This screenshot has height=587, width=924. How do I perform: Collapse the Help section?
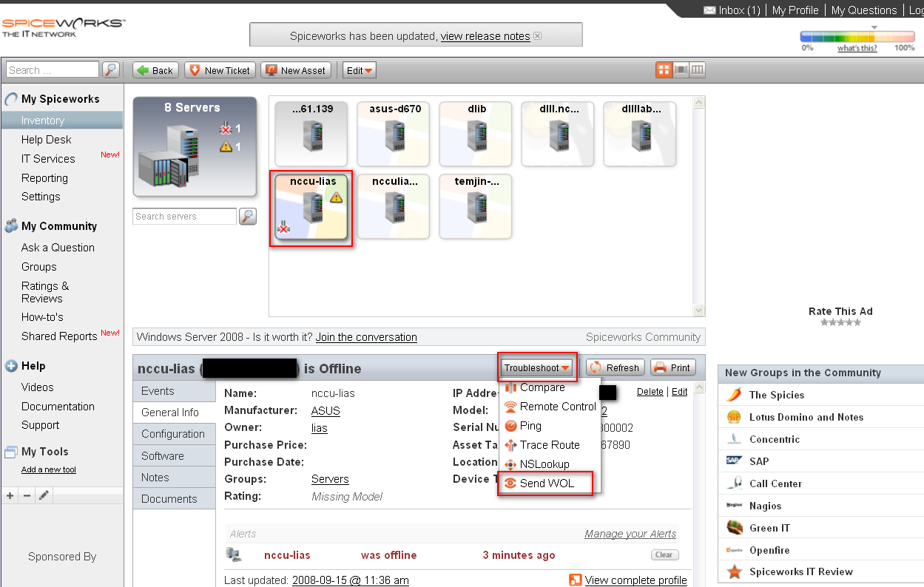25,366
